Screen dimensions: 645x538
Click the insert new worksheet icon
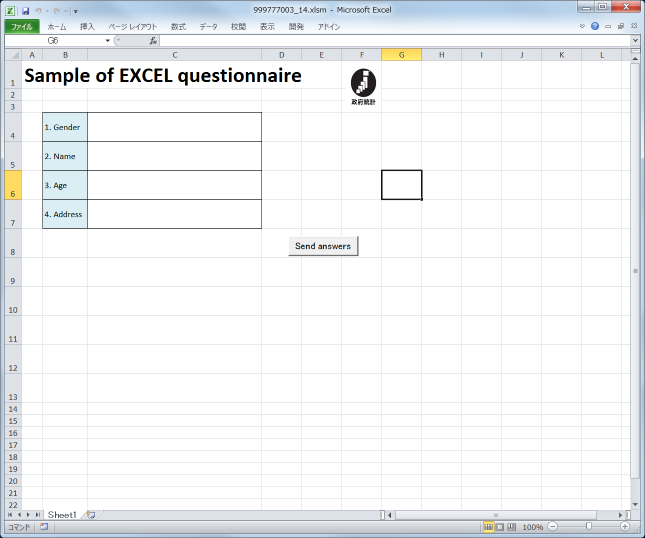[91, 514]
